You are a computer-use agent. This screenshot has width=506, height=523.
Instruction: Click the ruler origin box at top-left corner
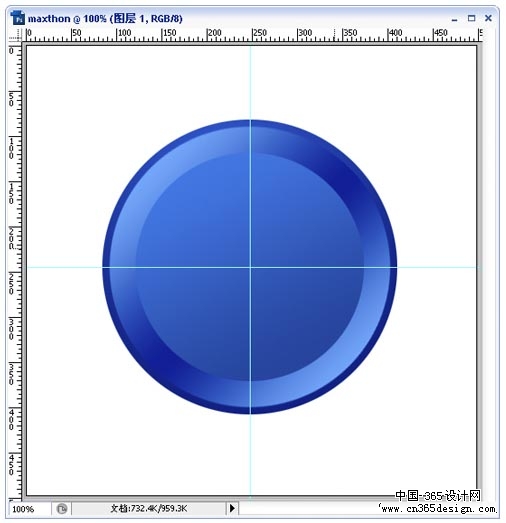coord(15,34)
